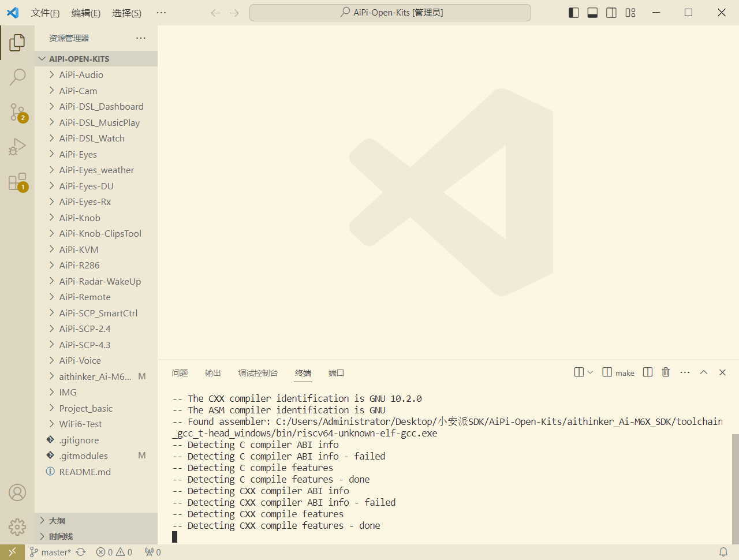This screenshot has width=739, height=560.
Task: Open Customize Layout icon
Action: (630, 13)
